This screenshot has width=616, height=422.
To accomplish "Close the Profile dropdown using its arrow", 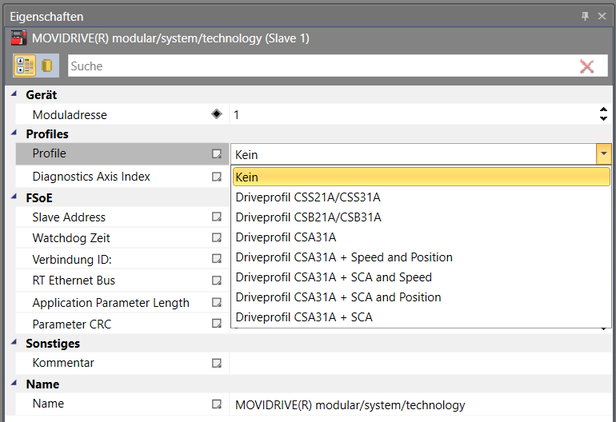I will [603, 154].
